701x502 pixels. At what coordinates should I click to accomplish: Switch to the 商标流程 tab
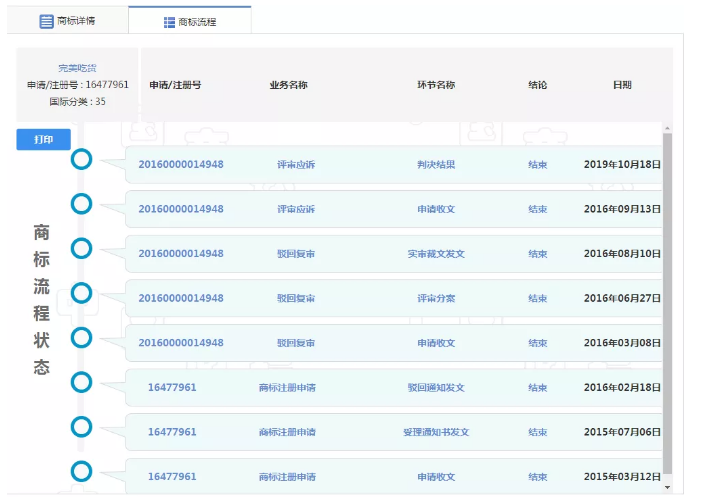click(x=190, y=21)
